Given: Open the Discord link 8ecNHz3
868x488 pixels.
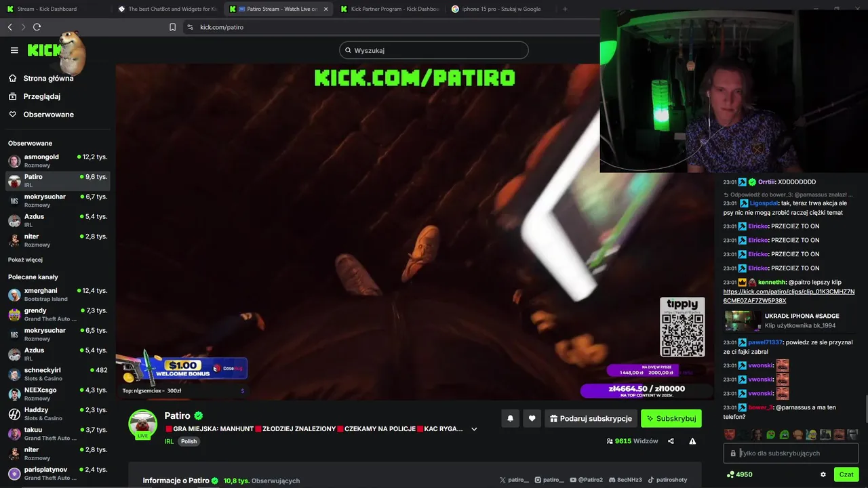Looking at the screenshot, I should [x=625, y=480].
